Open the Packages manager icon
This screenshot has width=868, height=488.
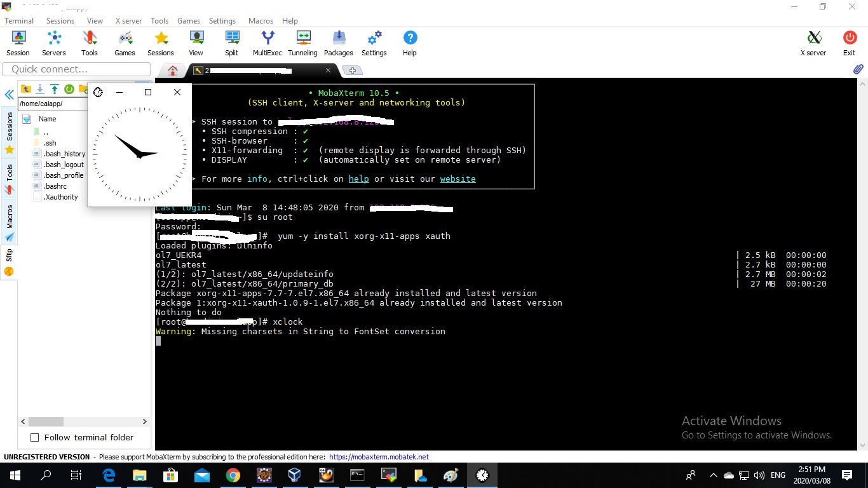[338, 43]
